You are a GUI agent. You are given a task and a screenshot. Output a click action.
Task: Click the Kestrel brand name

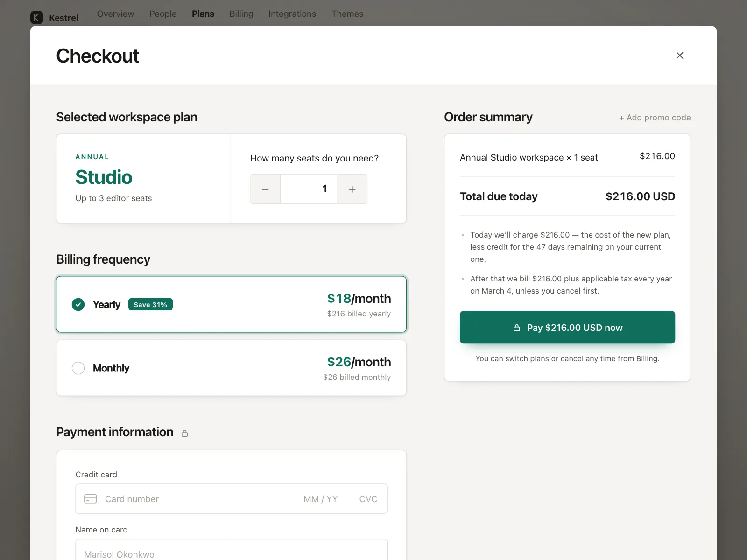click(x=63, y=18)
